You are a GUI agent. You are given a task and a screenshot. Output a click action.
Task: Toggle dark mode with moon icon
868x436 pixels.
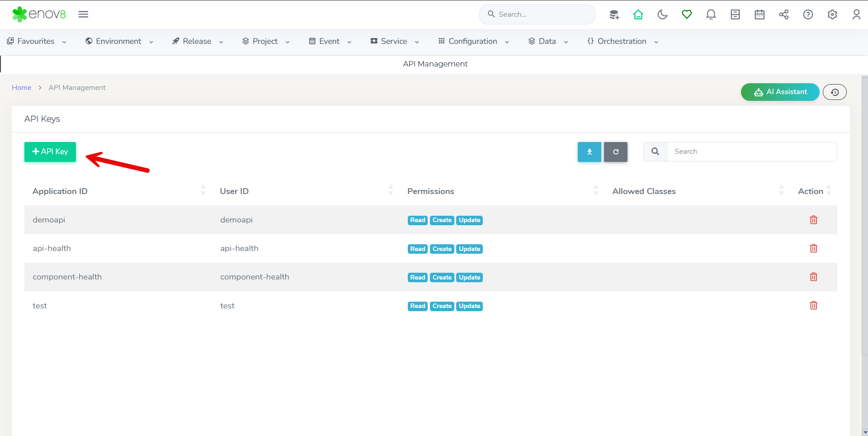pos(662,14)
